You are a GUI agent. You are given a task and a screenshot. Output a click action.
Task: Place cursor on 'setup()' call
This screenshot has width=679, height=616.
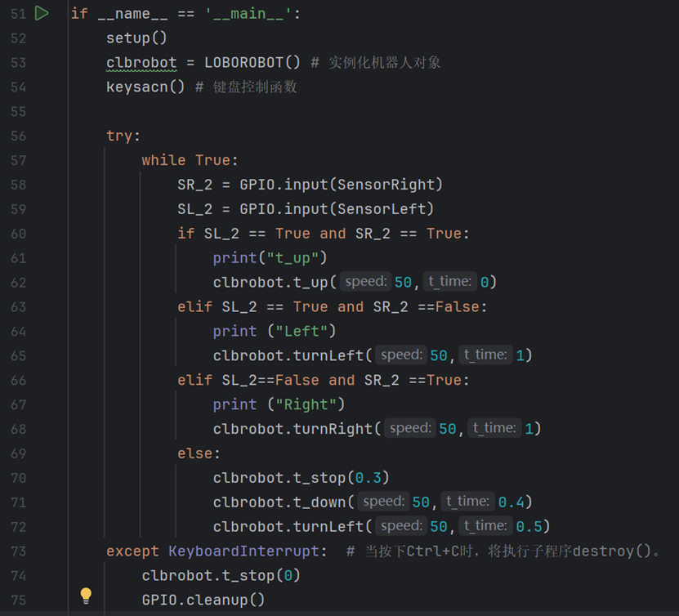136,38
